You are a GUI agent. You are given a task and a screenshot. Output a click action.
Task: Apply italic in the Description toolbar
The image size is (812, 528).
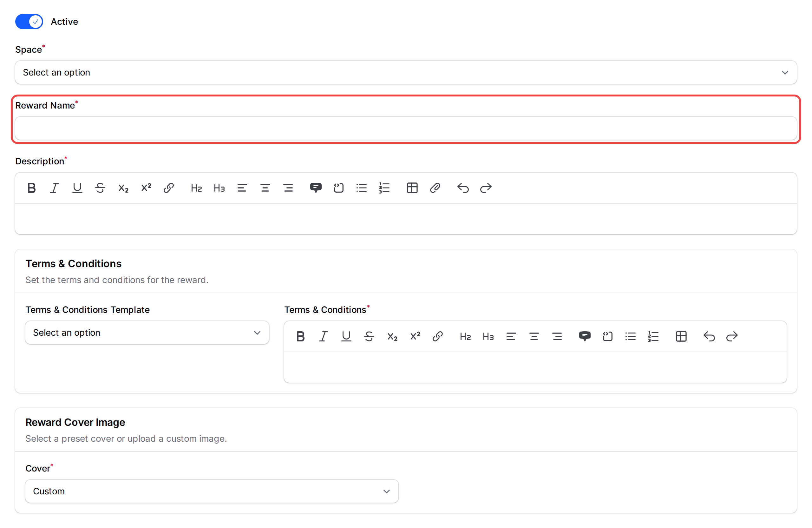coord(54,188)
